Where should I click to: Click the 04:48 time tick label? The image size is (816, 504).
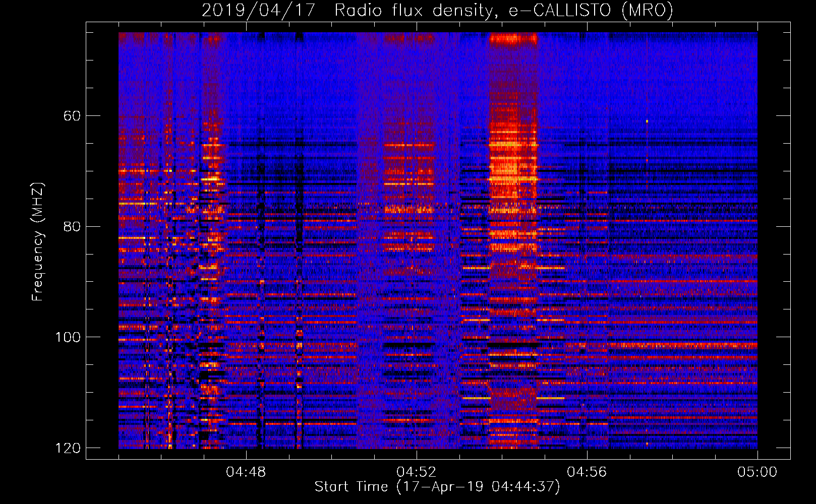click(x=246, y=472)
